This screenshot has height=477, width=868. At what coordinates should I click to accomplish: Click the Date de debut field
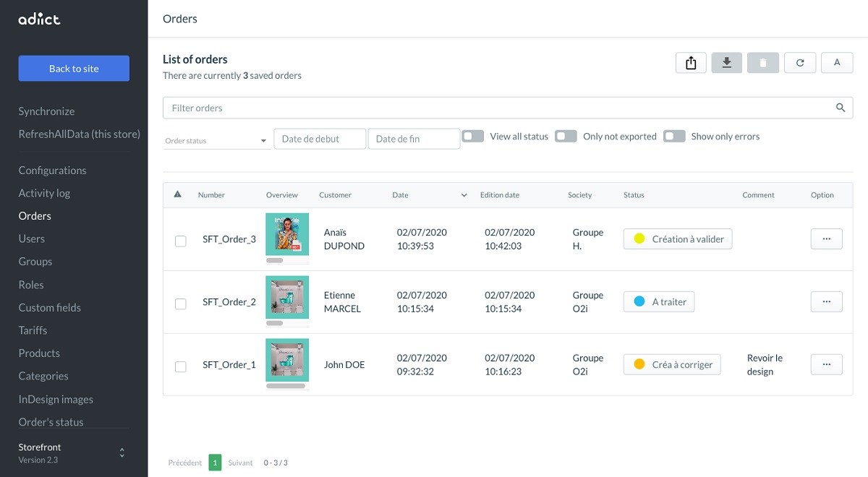coord(320,139)
